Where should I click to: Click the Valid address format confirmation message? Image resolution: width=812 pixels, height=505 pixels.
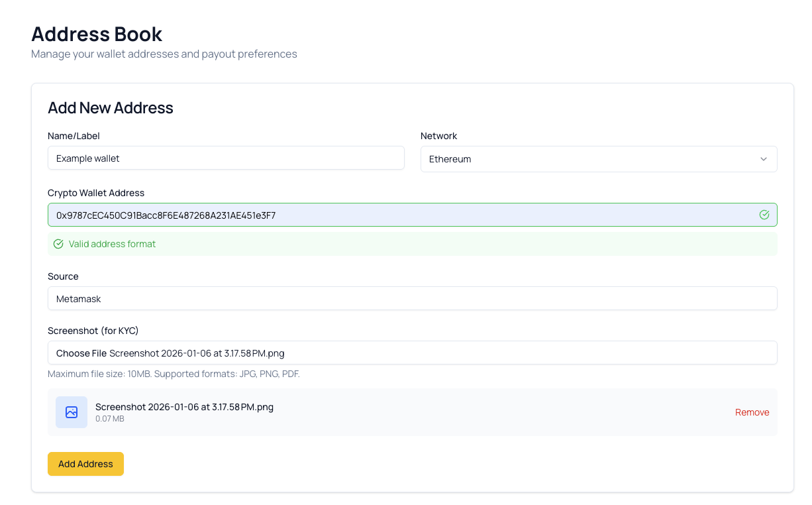pos(112,244)
